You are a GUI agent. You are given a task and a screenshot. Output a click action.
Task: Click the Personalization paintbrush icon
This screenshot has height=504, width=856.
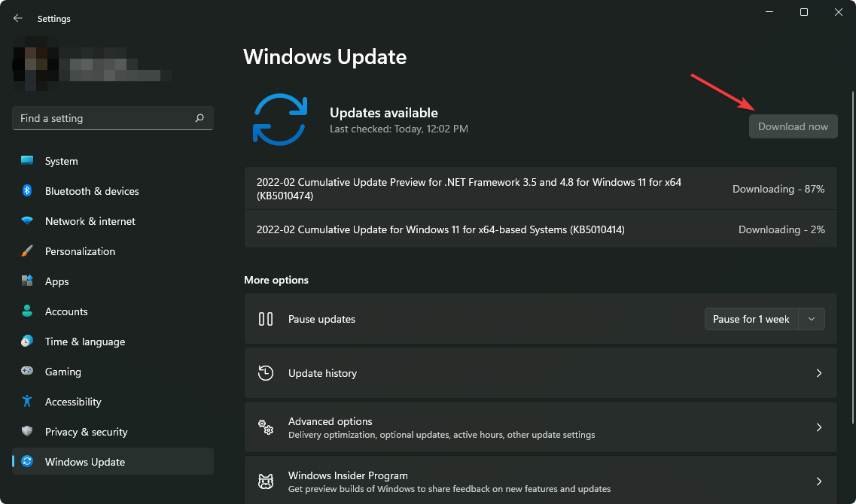click(27, 251)
